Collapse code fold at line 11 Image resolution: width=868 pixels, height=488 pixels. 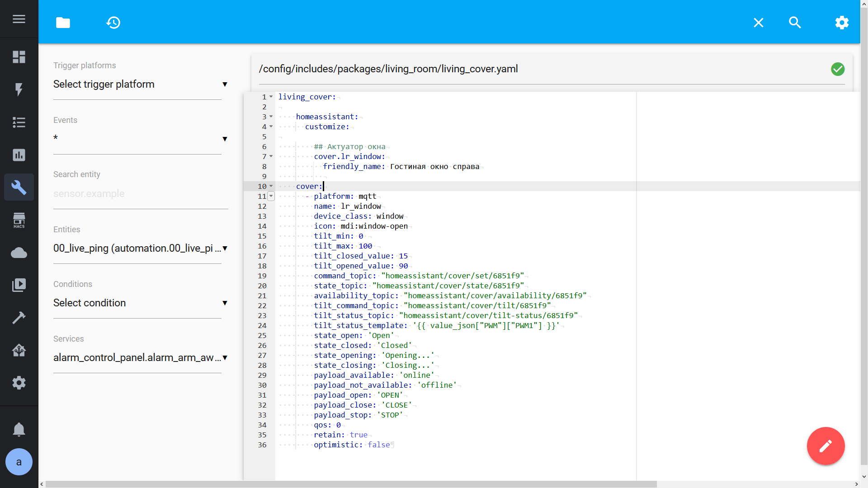click(x=271, y=196)
